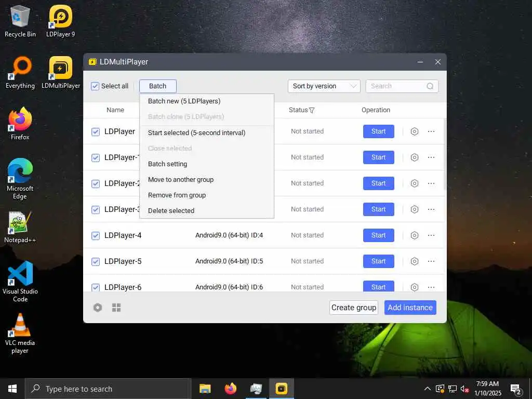This screenshot has height=399, width=532.
Task: Uncheck the LDPlayer-4 checkbox
Action: [x=96, y=235]
